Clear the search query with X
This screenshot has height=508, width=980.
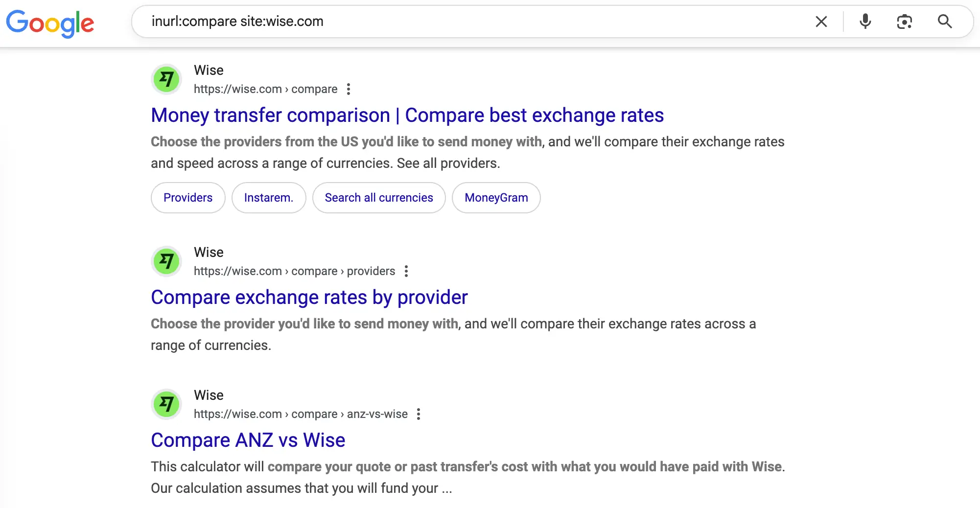point(821,22)
